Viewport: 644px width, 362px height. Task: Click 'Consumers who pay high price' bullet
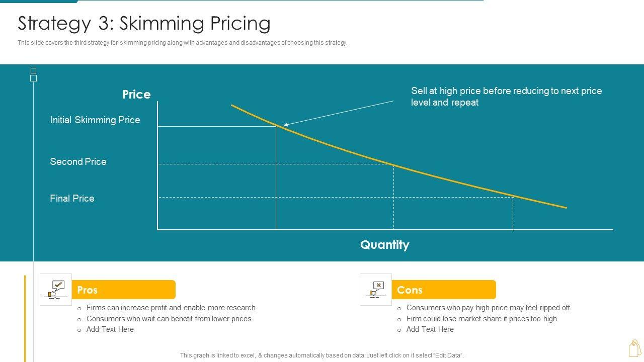488,308
